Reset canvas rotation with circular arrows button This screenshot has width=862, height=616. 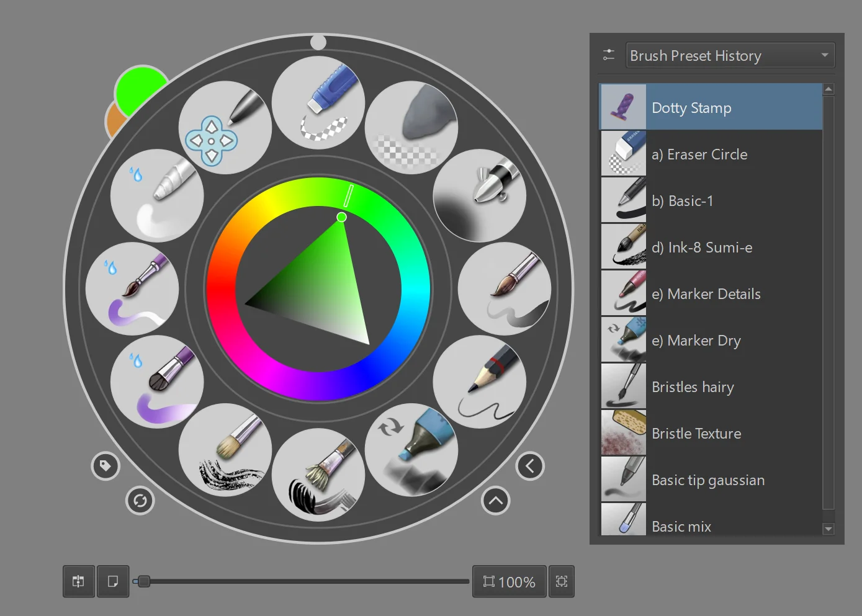[x=140, y=501]
